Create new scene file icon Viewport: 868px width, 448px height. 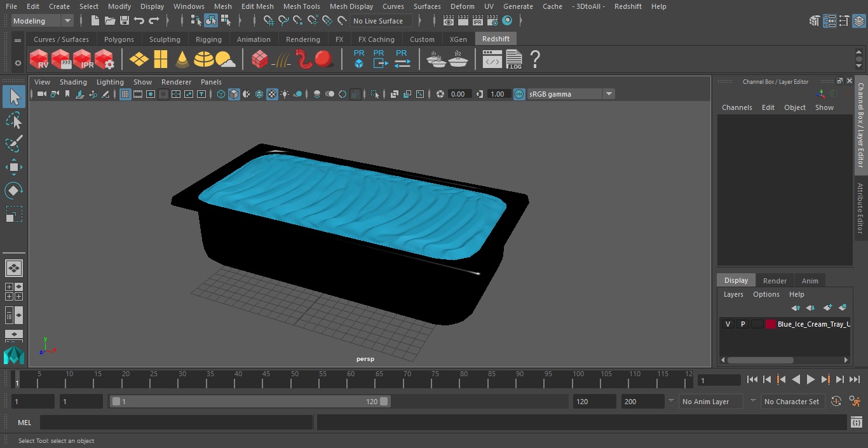(95, 21)
